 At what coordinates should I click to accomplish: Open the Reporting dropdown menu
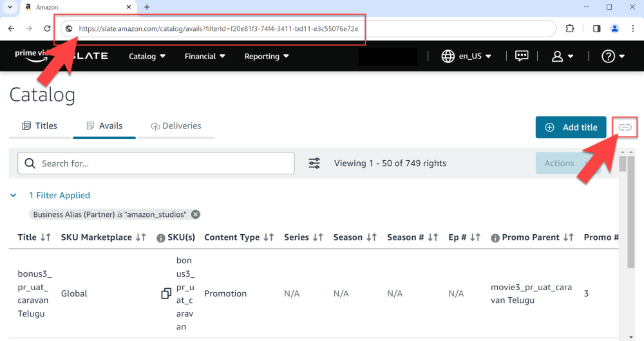pyautogui.click(x=267, y=56)
